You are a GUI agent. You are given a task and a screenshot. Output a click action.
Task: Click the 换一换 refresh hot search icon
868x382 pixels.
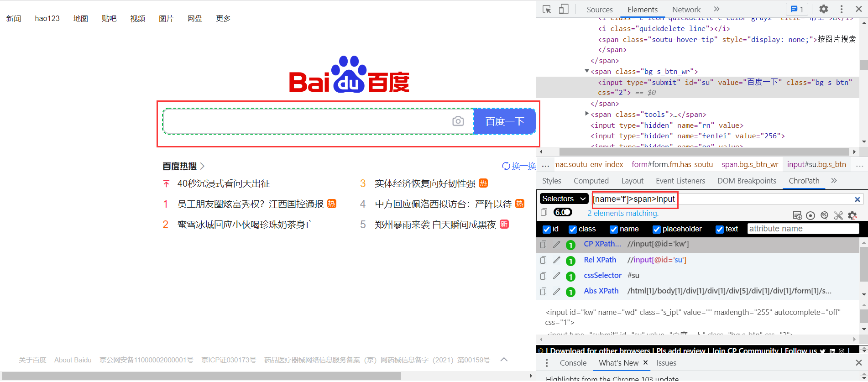click(506, 166)
